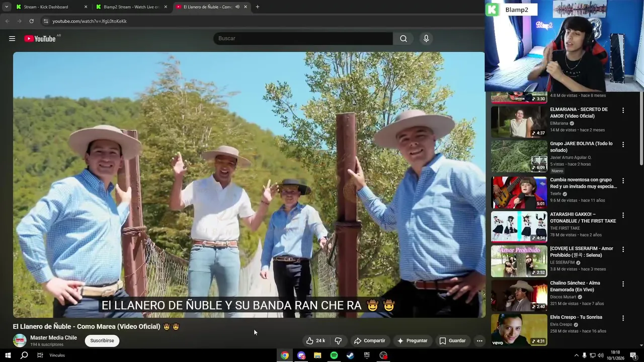644x362 pixels.
Task: Open volume control in system tray
Action: coord(600,355)
